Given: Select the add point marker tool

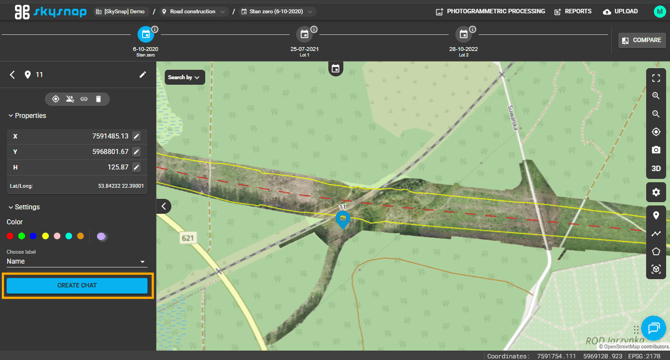Looking at the screenshot, I should 656,215.
